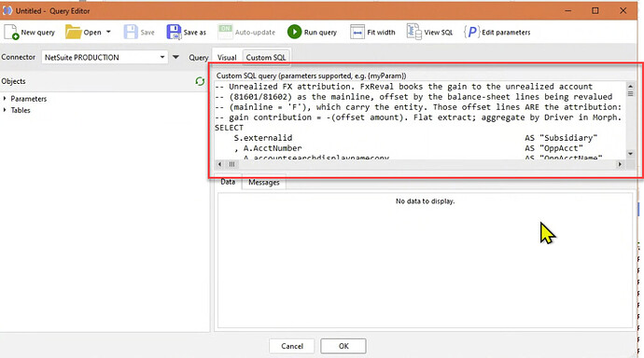This screenshot has height=358, width=644.
Task: Click the Cancel button
Action: [292, 346]
